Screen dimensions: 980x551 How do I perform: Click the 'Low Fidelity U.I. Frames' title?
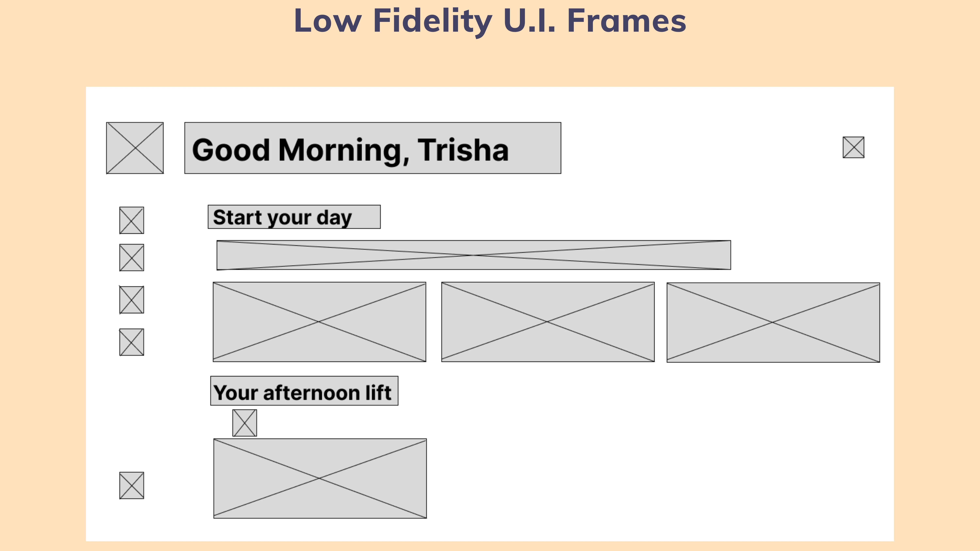coord(490,21)
